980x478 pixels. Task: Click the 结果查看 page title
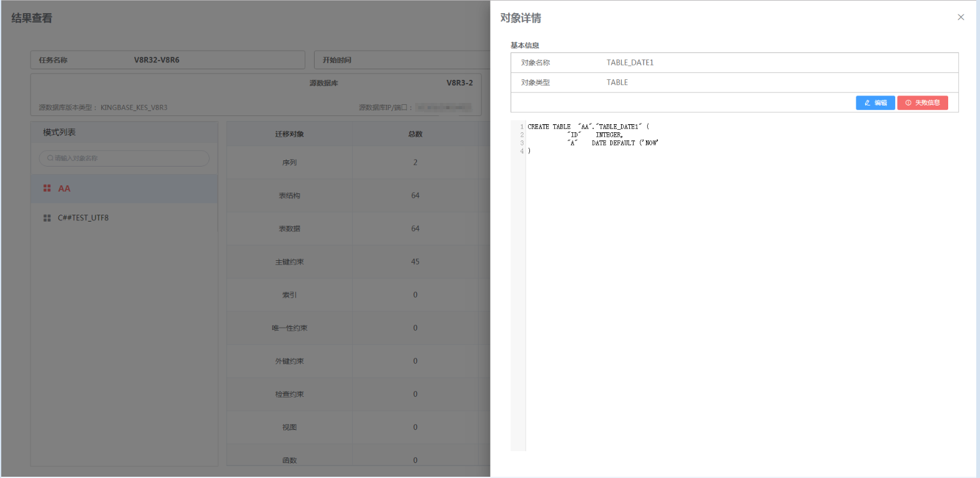(x=32, y=18)
